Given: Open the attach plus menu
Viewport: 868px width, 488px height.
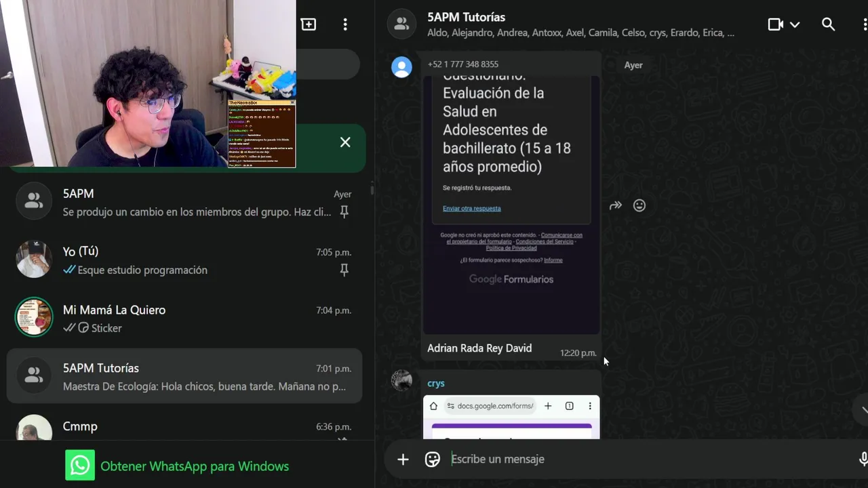Looking at the screenshot, I should (403, 460).
